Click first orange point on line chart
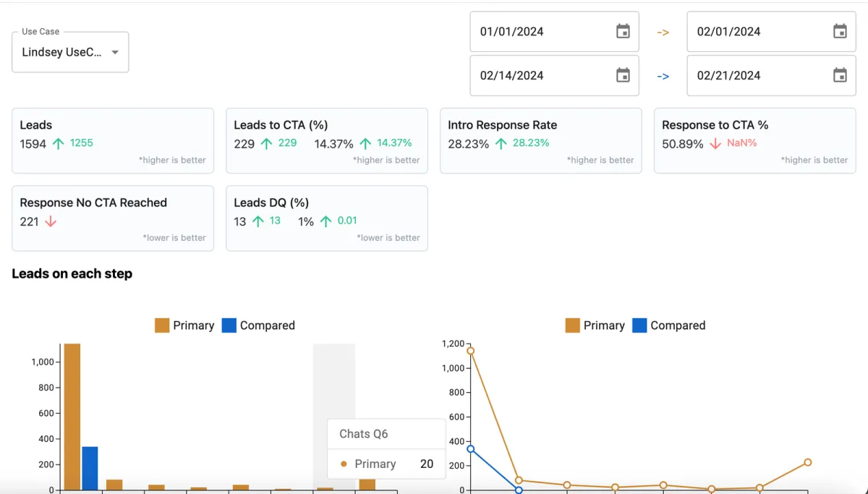 [x=470, y=351]
